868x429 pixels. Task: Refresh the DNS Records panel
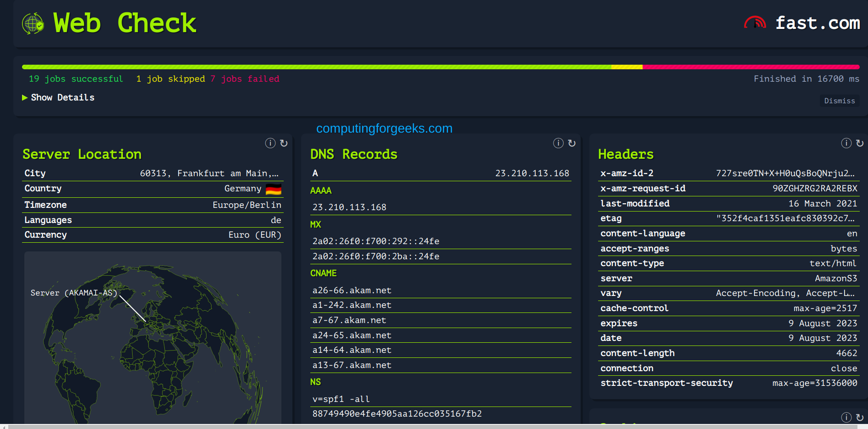pos(571,143)
